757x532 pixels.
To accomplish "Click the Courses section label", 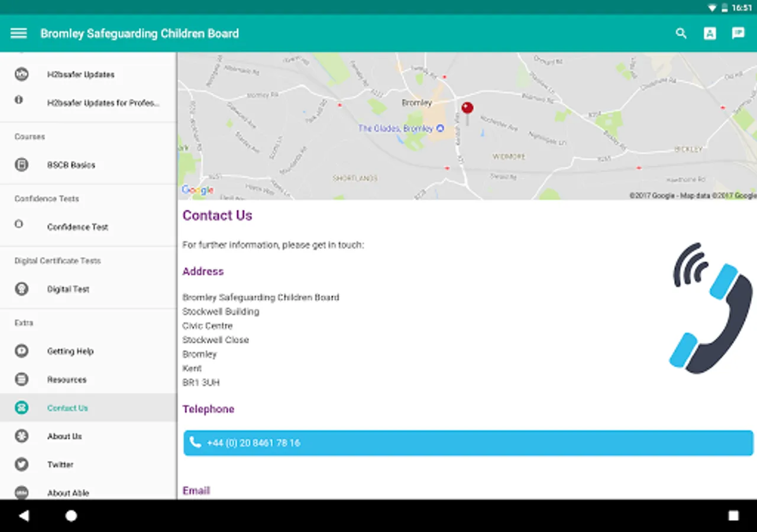I will 30,137.
